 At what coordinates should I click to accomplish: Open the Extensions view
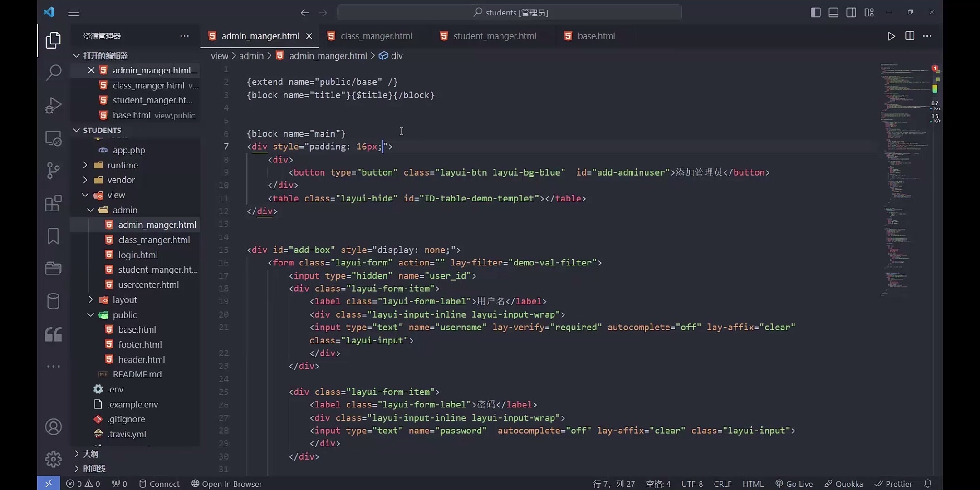click(53, 204)
